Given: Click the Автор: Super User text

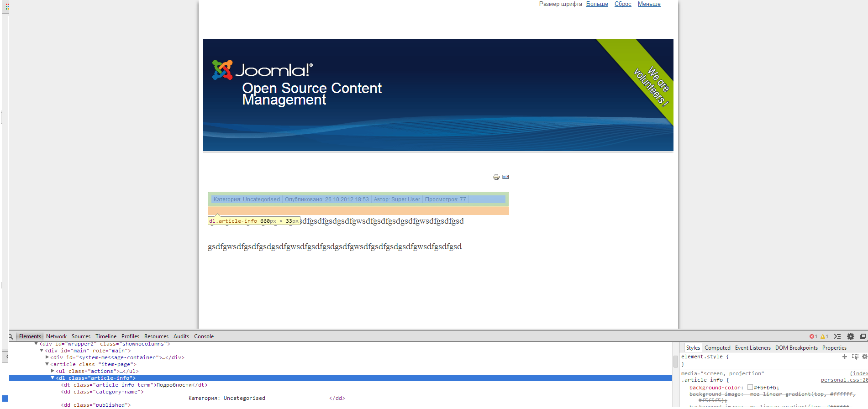Looking at the screenshot, I should 397,199.
